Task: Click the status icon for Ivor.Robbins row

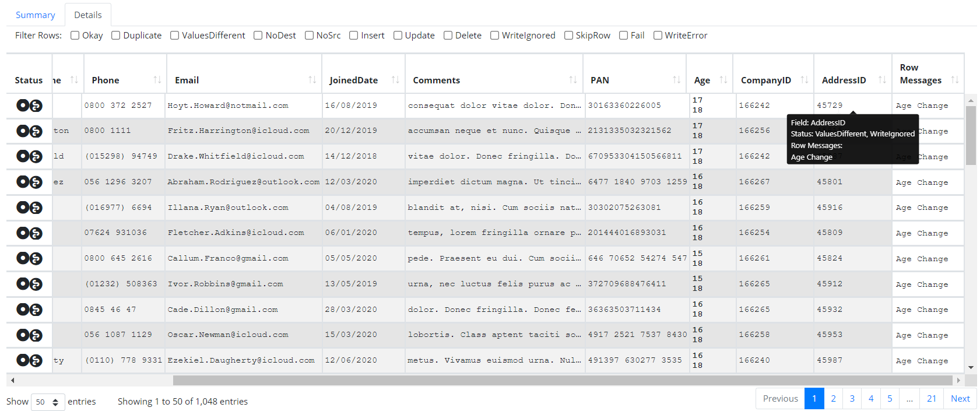Action: point(29,284)
